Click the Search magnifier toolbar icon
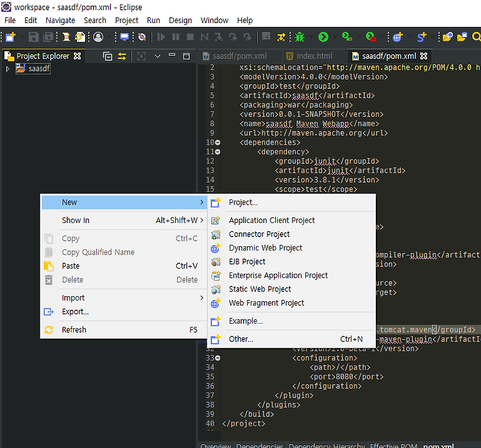This screenshot has width=481, height=448. click(x=477, y=37)
